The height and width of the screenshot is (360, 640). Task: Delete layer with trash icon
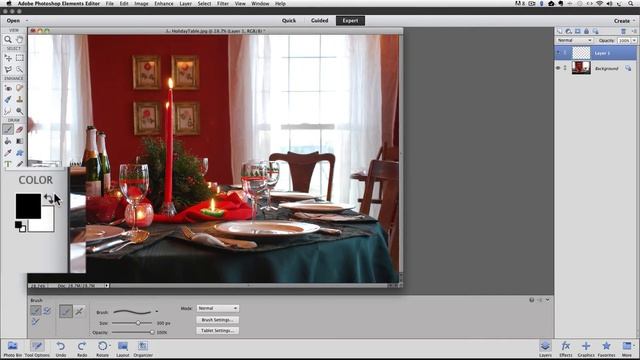(x=623, y=31)
